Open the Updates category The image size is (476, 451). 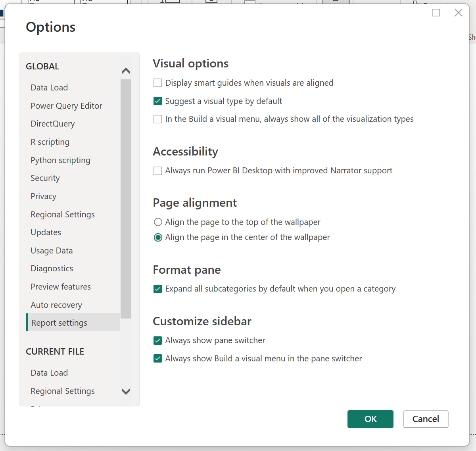point(46,232)
